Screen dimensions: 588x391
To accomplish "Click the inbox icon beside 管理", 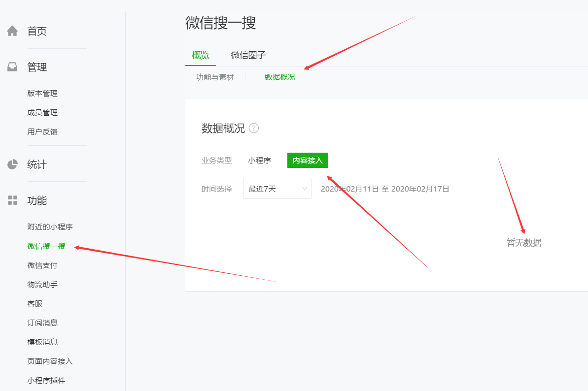I will pyautogui.click(x=12, y=67).
